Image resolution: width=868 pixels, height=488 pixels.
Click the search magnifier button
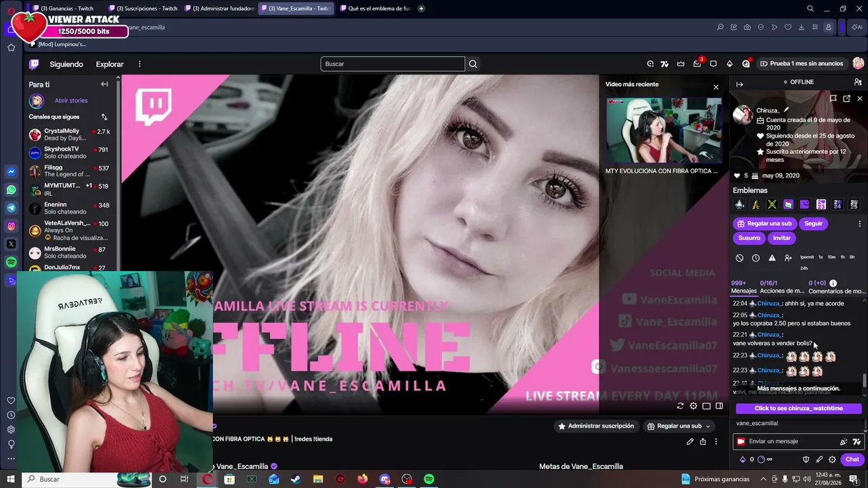[473, 64]
